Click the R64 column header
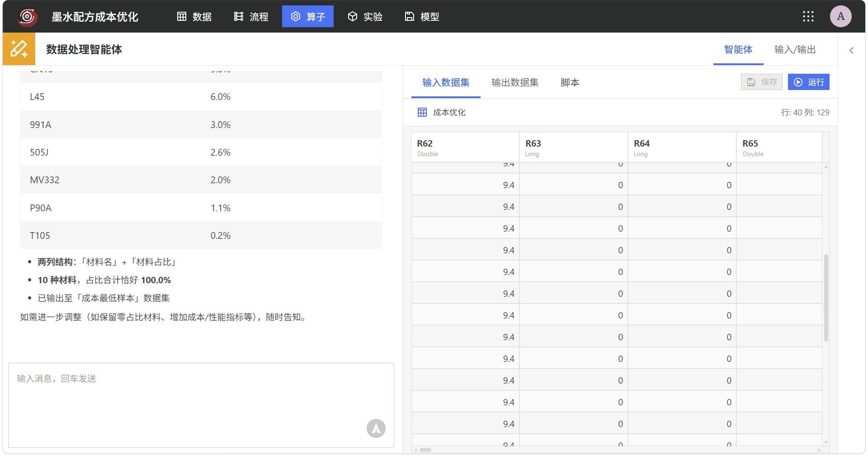This screenshot has height=456, width=868. point(682,147)
